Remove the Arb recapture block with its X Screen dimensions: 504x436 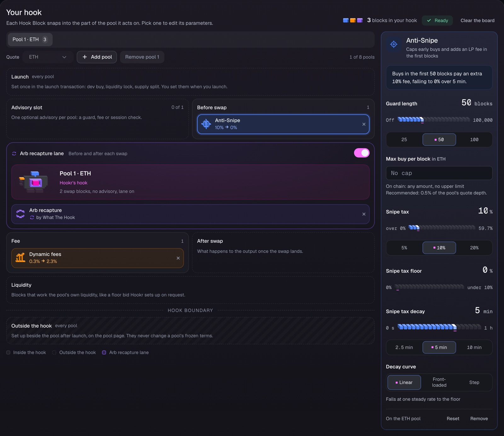[364, 214]
